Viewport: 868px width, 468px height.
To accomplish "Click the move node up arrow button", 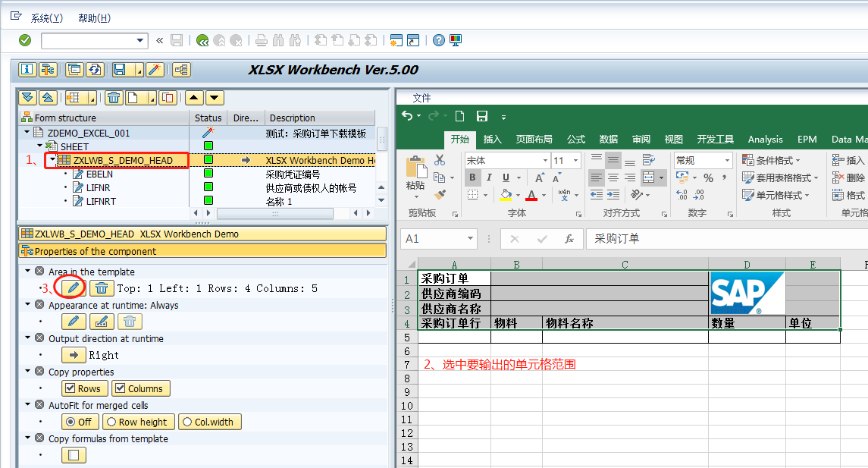I will (194, 98).
